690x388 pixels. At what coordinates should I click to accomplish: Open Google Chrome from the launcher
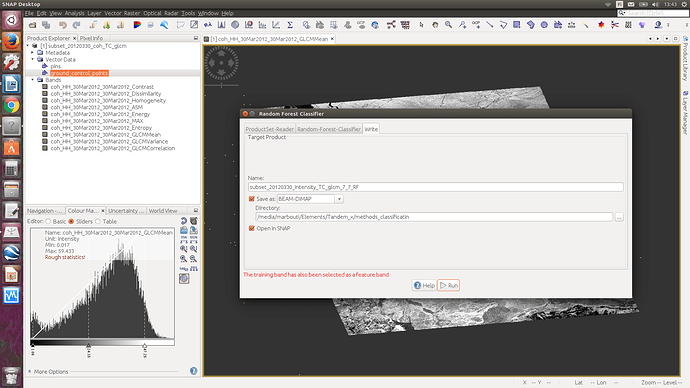11,105
